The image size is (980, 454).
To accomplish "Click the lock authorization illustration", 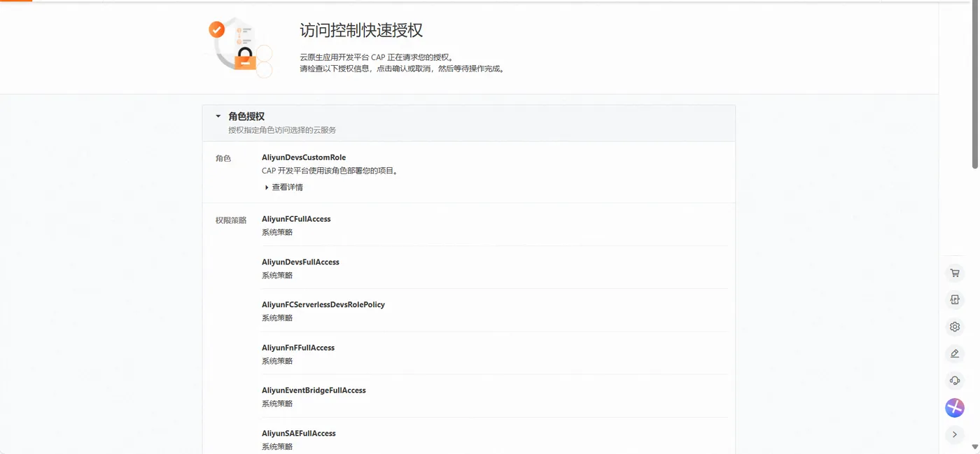I will [240, 48].
